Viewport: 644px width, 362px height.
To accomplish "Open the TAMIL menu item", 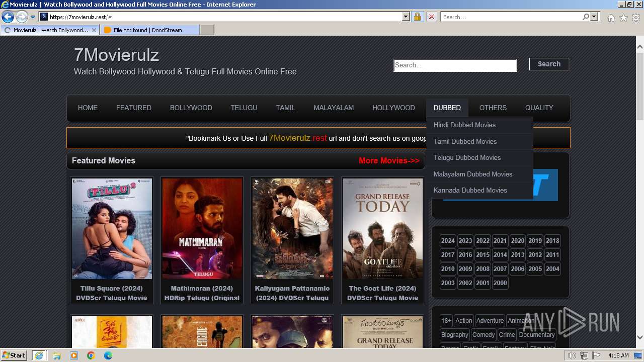I will tap(285, 108).
